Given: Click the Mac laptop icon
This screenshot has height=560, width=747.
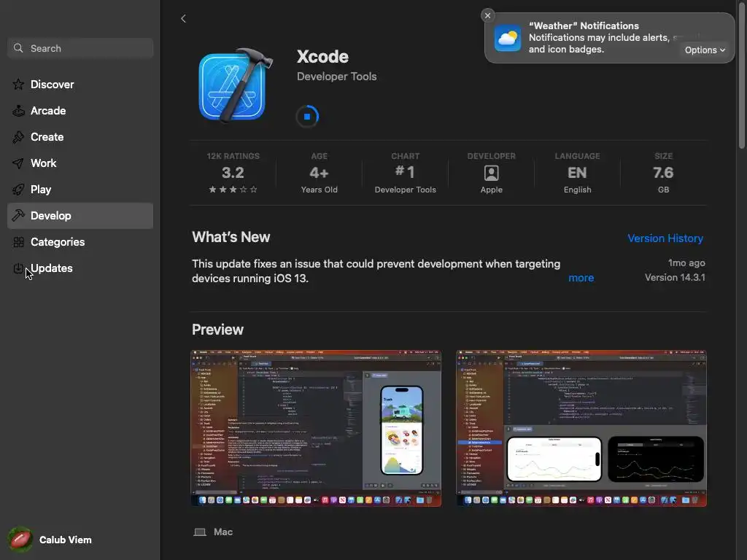Looking at the screenshot, I should coord(200,532).
